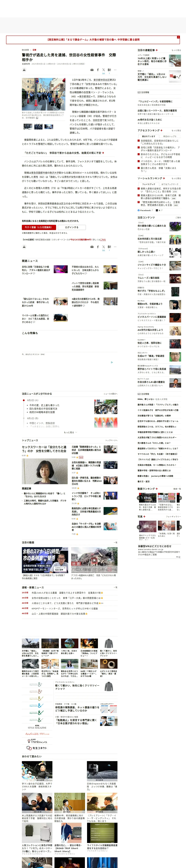Click もっと見る beside ソーシャルランキング
Viewport: 186px width, 868px height.
pyautogui.click(x=176, y=178)
